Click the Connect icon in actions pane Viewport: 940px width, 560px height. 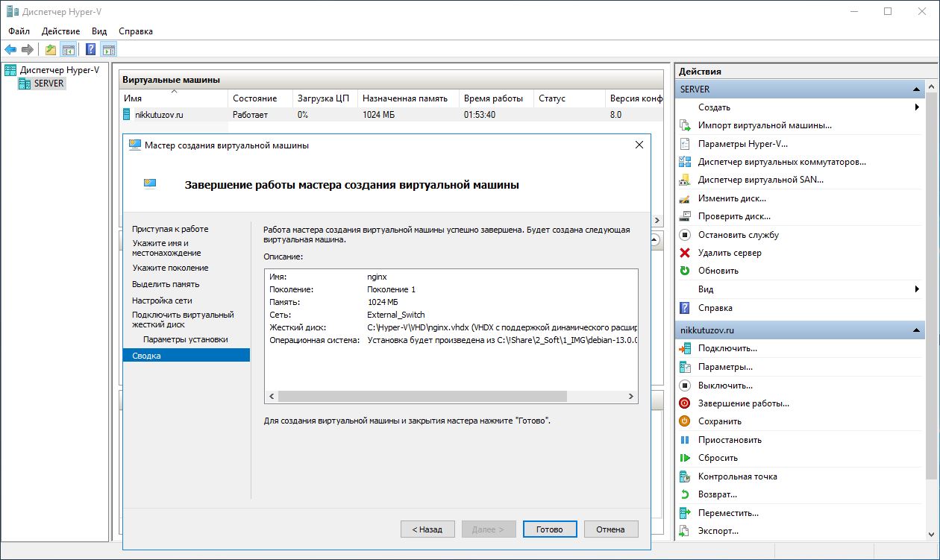click(685, 348)
